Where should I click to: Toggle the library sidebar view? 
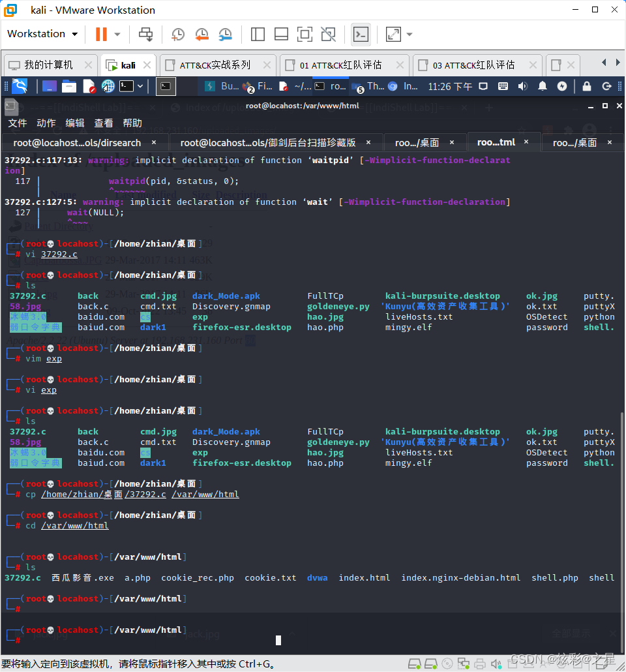pyautogui.click(x=258, y=35)
